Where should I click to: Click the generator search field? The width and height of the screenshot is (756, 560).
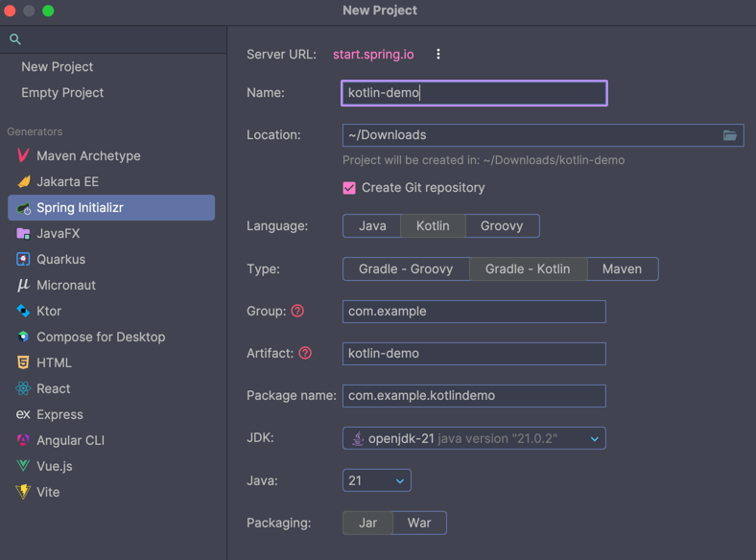[x=113, y=39]
